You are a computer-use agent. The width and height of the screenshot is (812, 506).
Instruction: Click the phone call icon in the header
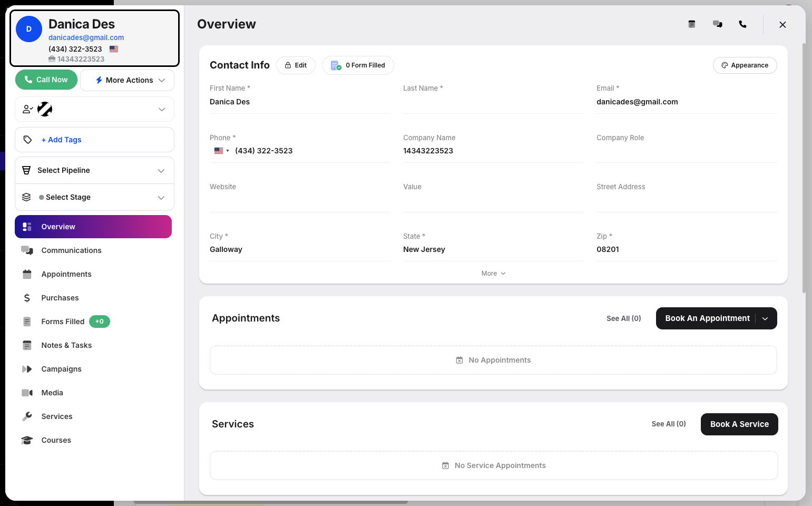click(743, 24)
